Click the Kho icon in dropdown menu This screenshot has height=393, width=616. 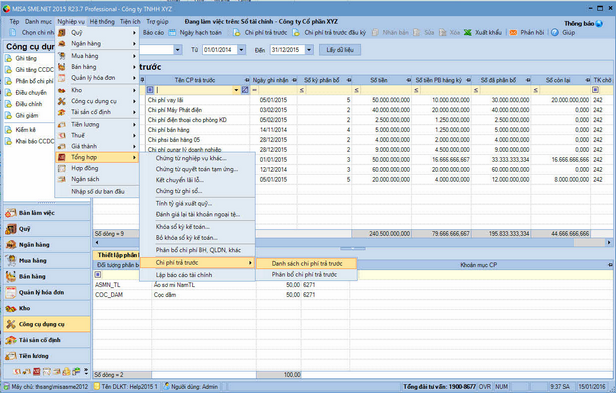tap(62, 90)
